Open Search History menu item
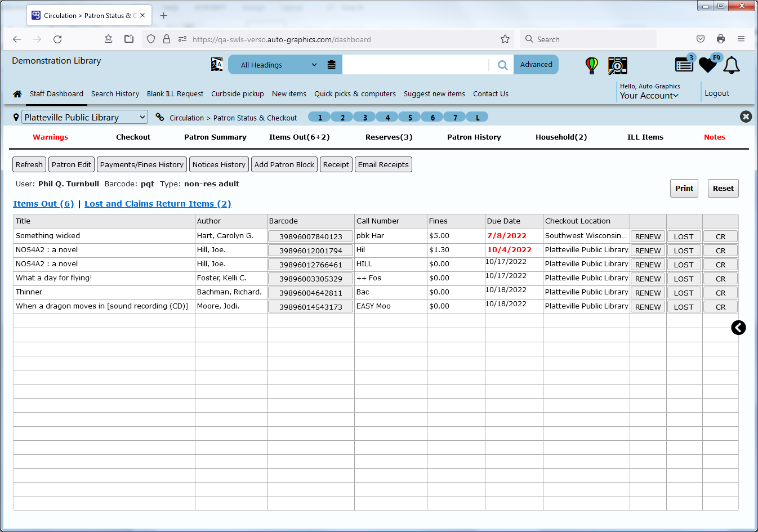This screenshot has width=758, height=532. 115,94
